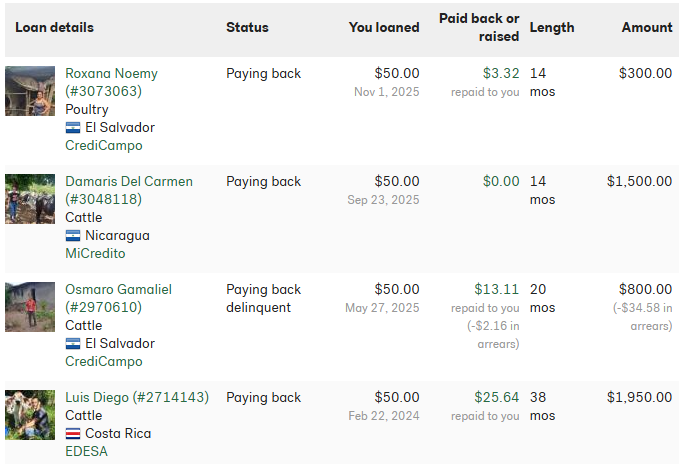Screen dimensions: 679x464
Task: Click the Costa Rica flag icon
Action: pos(73,434)
